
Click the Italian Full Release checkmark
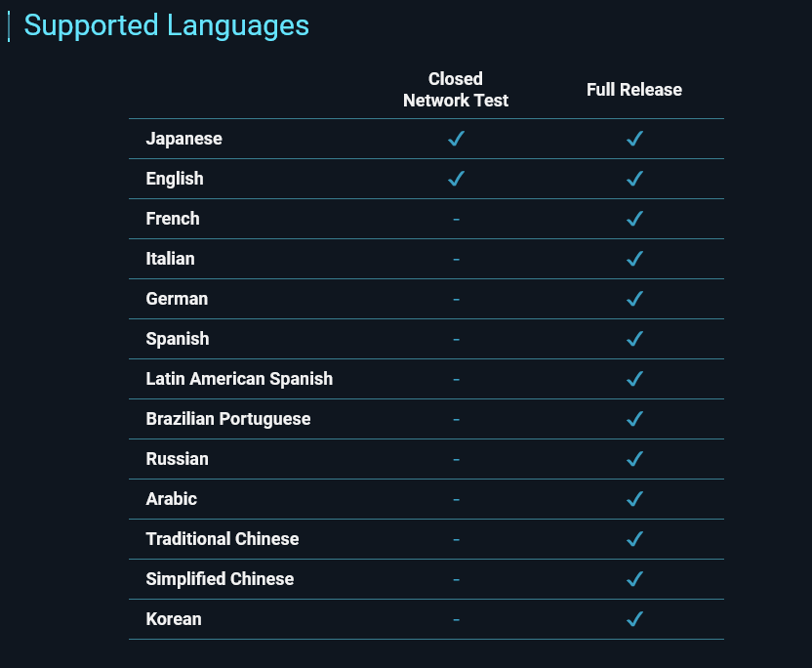634,259
